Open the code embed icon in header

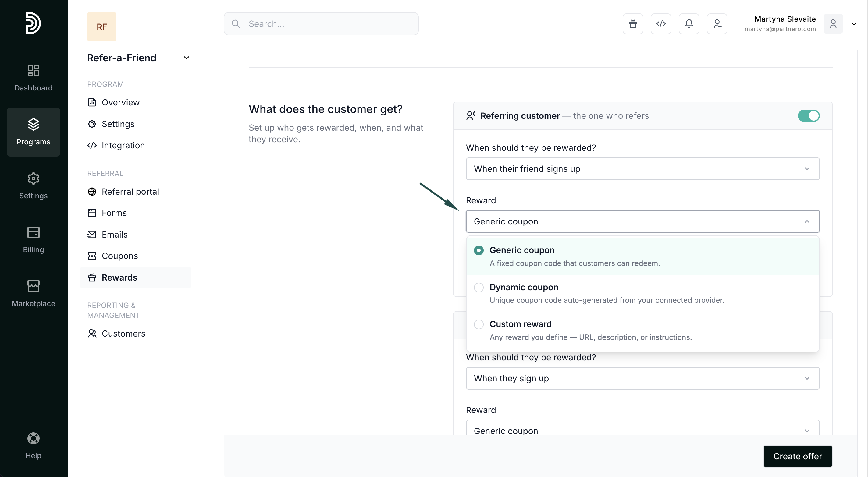pos(660,23)
